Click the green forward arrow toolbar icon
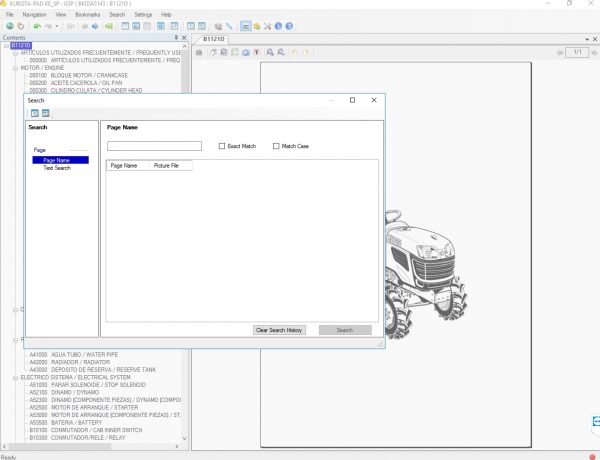 click(108, 26)
